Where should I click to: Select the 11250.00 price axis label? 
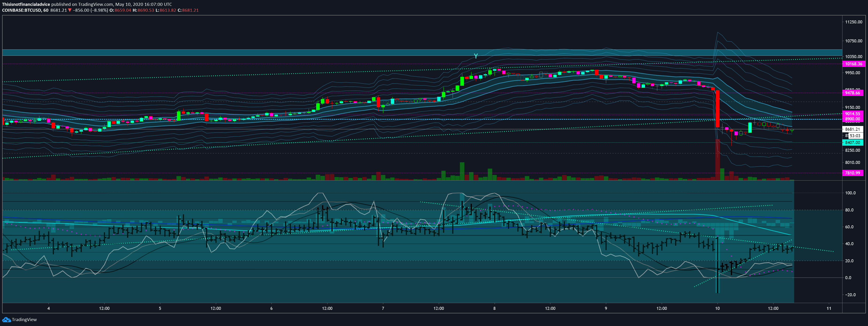pyautogui.click(x=853, y=22)
